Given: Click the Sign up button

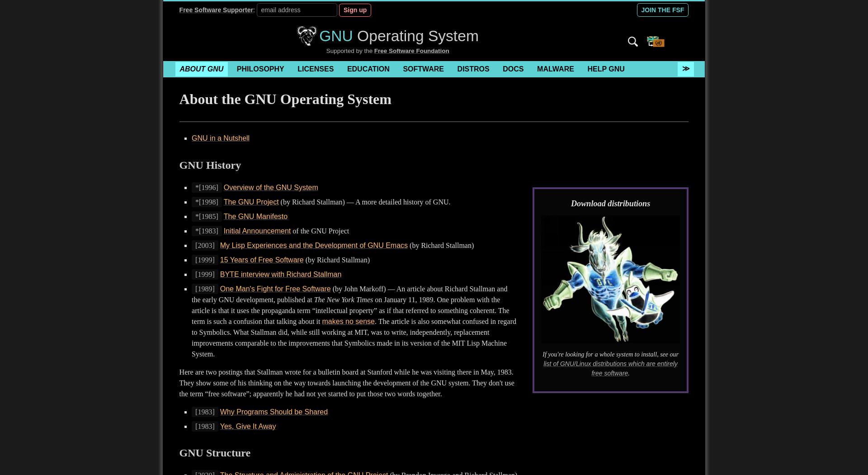Looking at the screenshot, I should pyautogui.click(x=355, y=10).
